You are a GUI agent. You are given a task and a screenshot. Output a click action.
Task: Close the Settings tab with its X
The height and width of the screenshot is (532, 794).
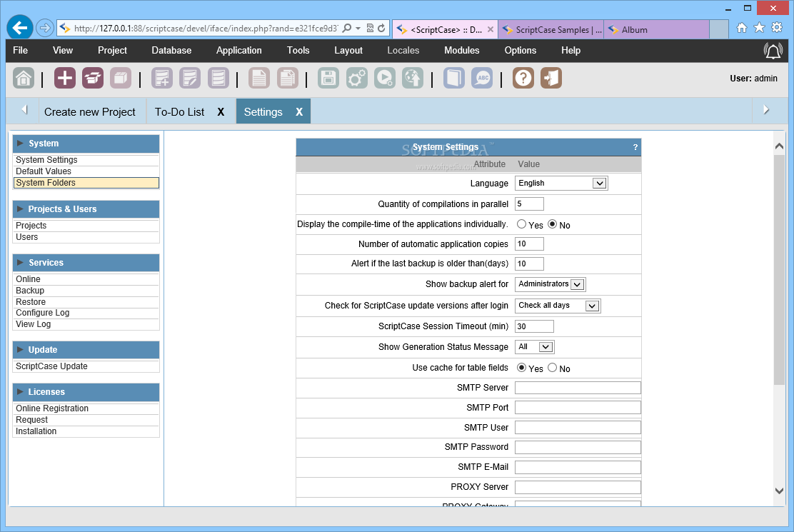coord(299,112)
